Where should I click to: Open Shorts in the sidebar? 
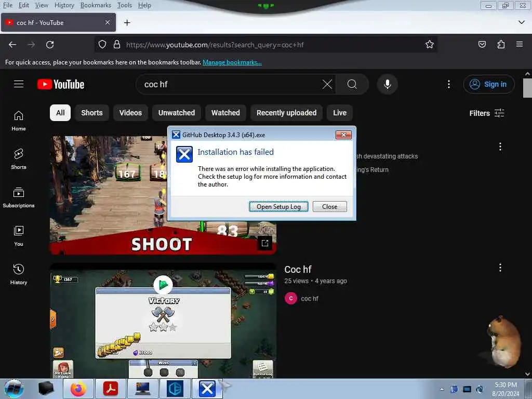coord(19,159)
